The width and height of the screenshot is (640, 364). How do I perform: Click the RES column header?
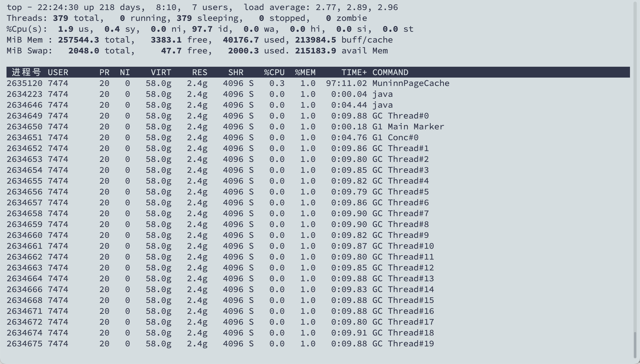coord(200,72)
